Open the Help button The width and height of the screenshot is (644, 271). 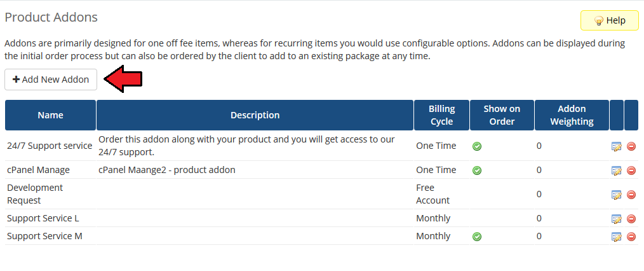point(610,20)
